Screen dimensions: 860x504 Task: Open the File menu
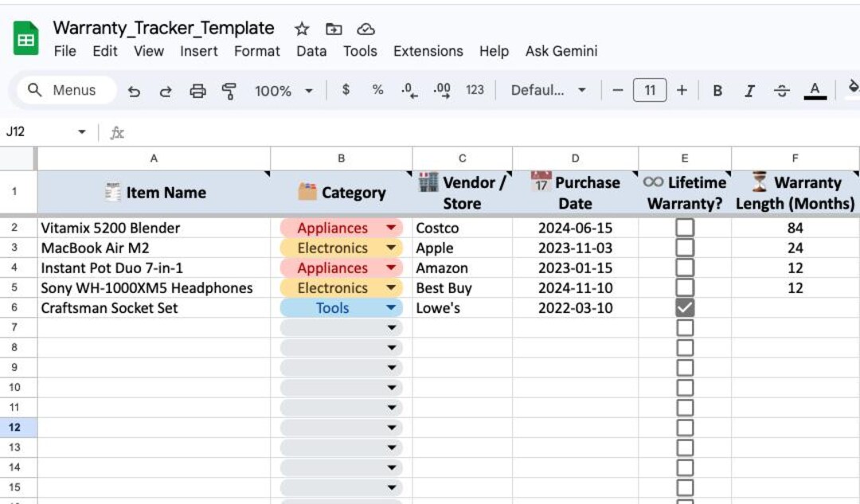click(x=64, y=51)
